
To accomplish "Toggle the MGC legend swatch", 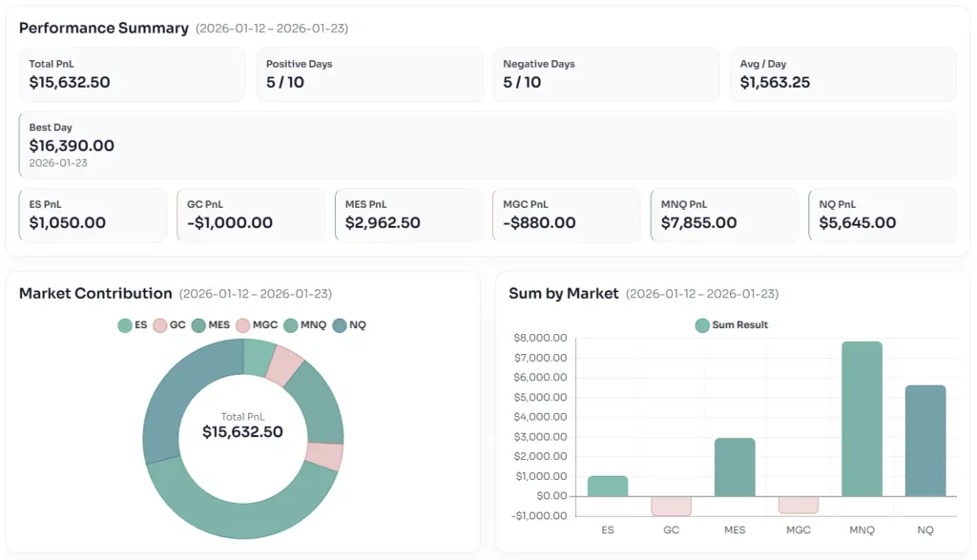I will tap(257, 325).
